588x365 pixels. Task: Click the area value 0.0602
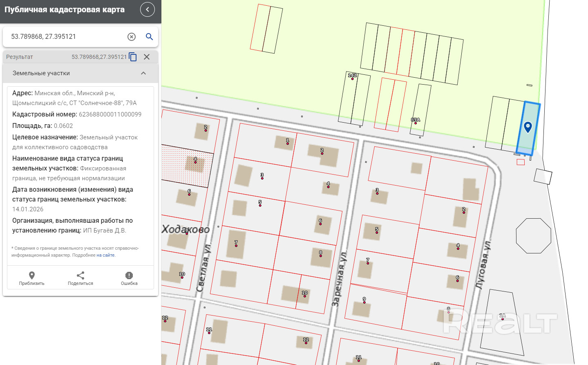point(63,126)
